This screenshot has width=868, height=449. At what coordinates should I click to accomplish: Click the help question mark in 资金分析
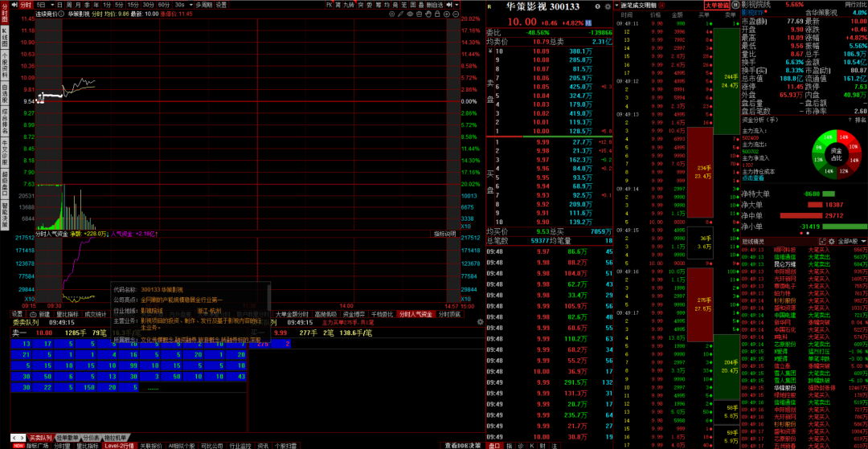coord(850,119)
